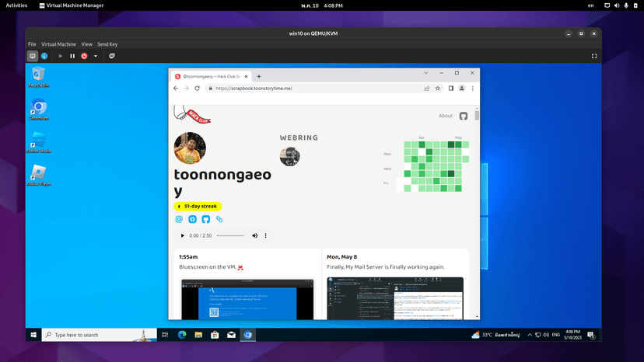Click the Windows search box
644x362 pixels.
99,335
